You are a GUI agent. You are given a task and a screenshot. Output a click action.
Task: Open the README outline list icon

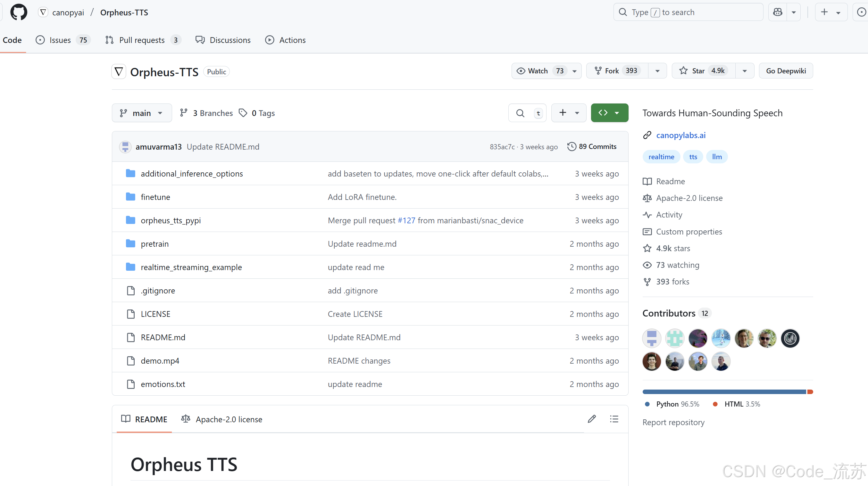click(614, 419)
